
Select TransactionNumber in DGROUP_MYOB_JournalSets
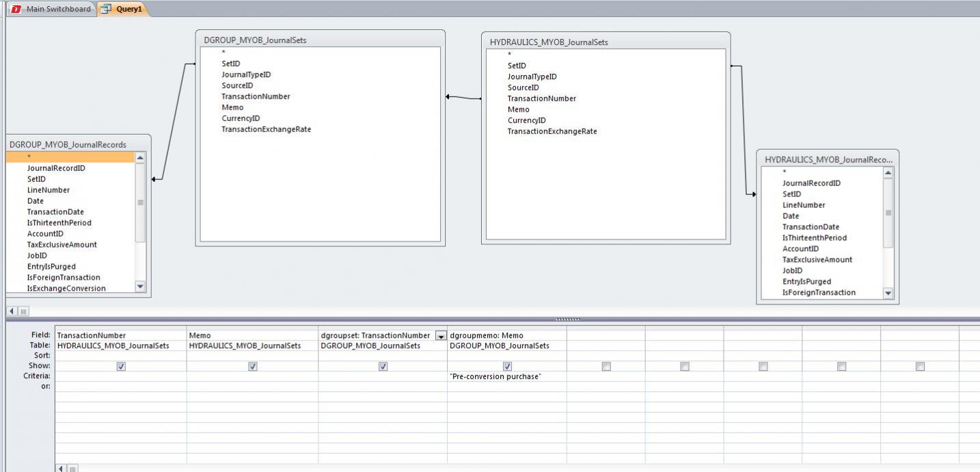[x=256, y=96]
